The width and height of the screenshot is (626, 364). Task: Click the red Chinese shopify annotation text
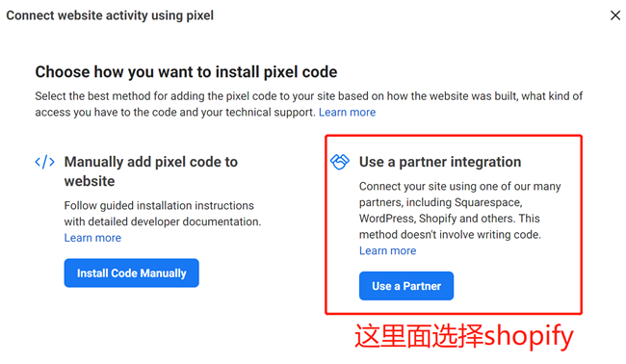tap(464, 336)
